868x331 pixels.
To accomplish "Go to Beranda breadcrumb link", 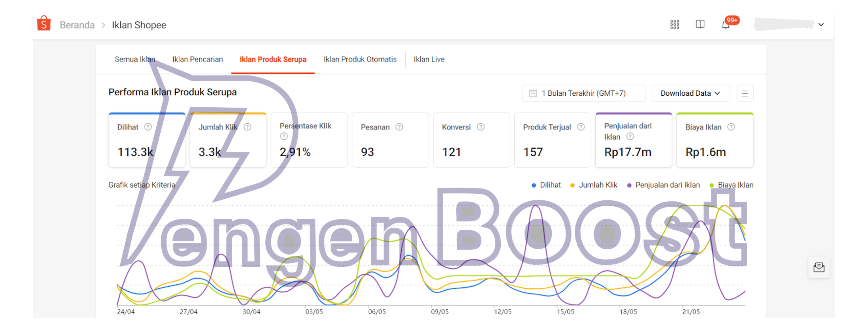I will click(77, 25).
